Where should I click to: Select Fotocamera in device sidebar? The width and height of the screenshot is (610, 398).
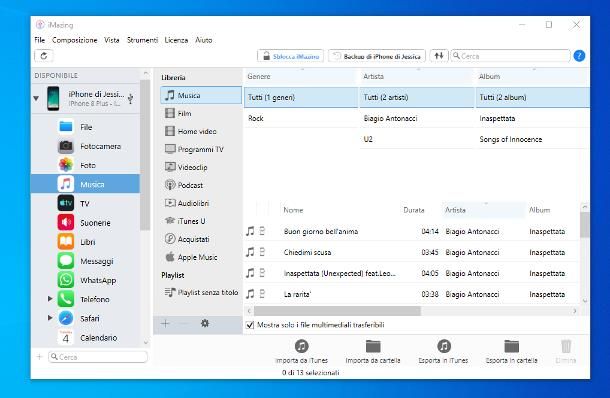pos(85,146)
